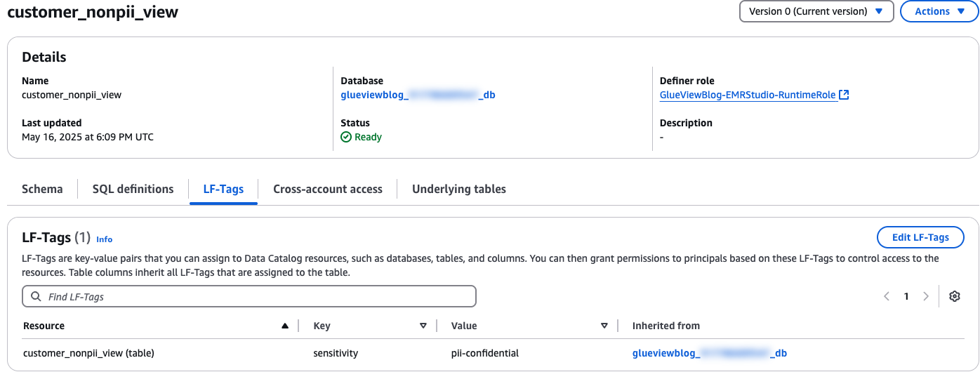Click the Edit LF-Tags button
This screenshot has width=980, height=372.
(x=920, y=237)
